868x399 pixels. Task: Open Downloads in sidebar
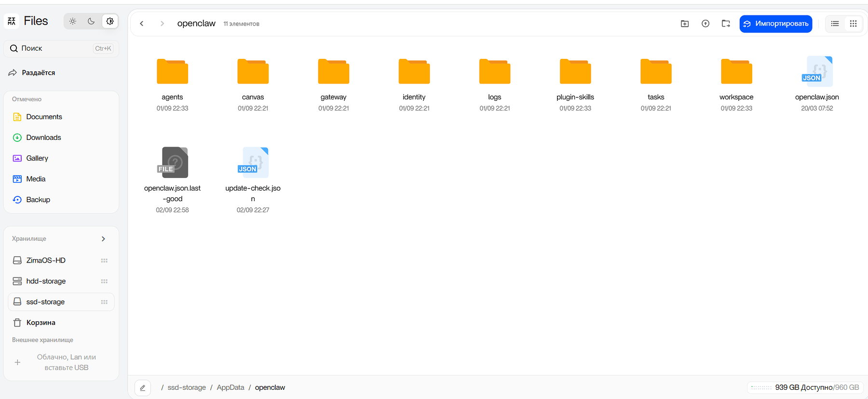[37, 138]
